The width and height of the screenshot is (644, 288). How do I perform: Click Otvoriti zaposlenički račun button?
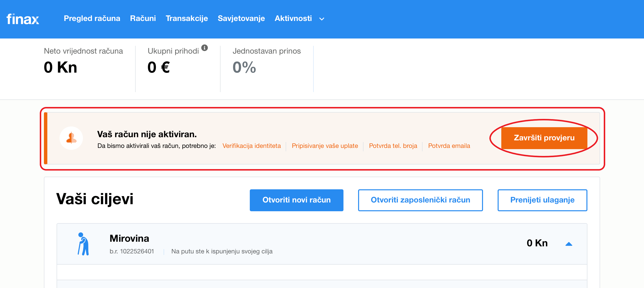pyautogui.click(x=420, y=200)
